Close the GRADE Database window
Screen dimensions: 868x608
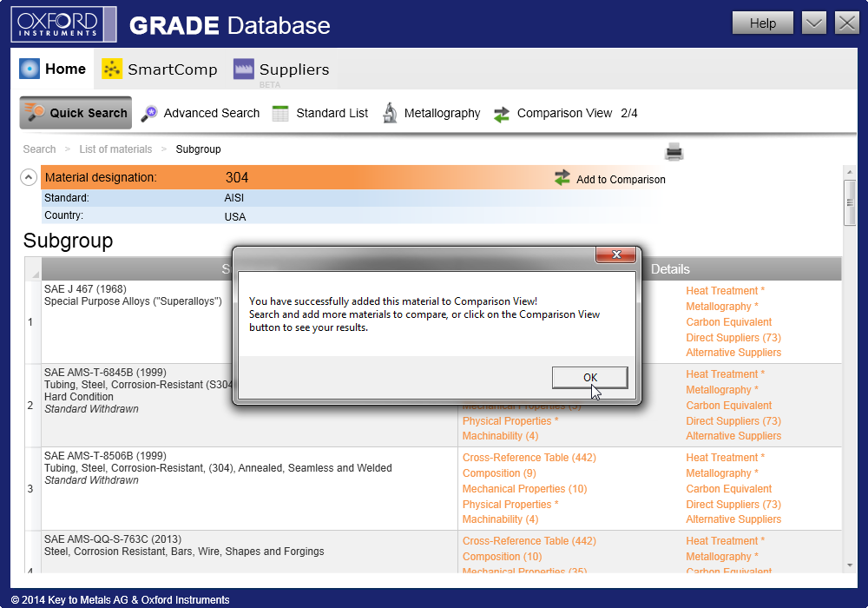tap(847, 23)
